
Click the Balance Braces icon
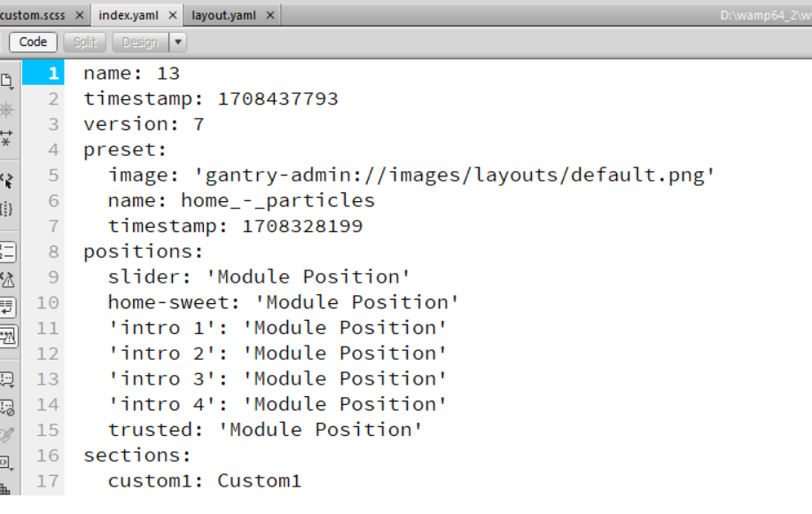(9, 208)
